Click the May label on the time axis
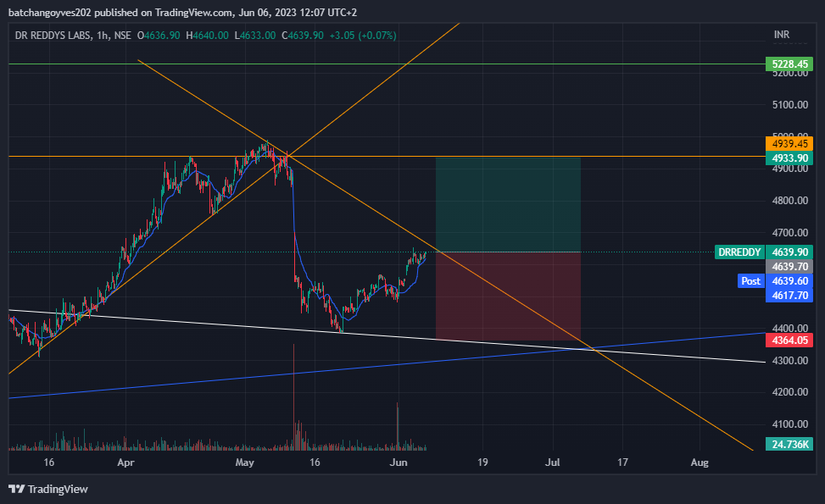This screenshot has height=504, width=825. [x=245, y=462]
